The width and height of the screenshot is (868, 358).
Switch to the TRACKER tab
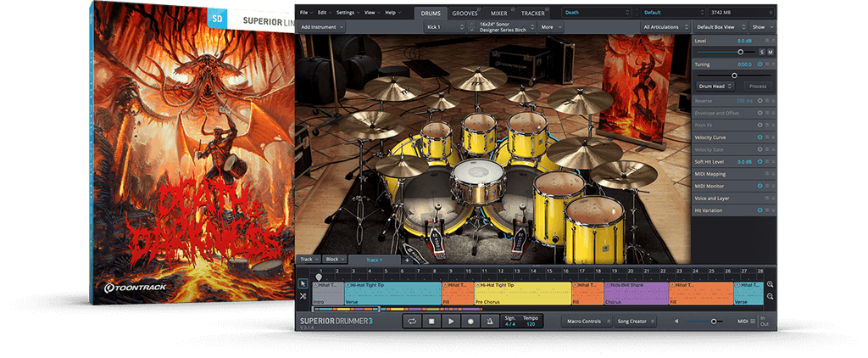[x=532, y=13]
